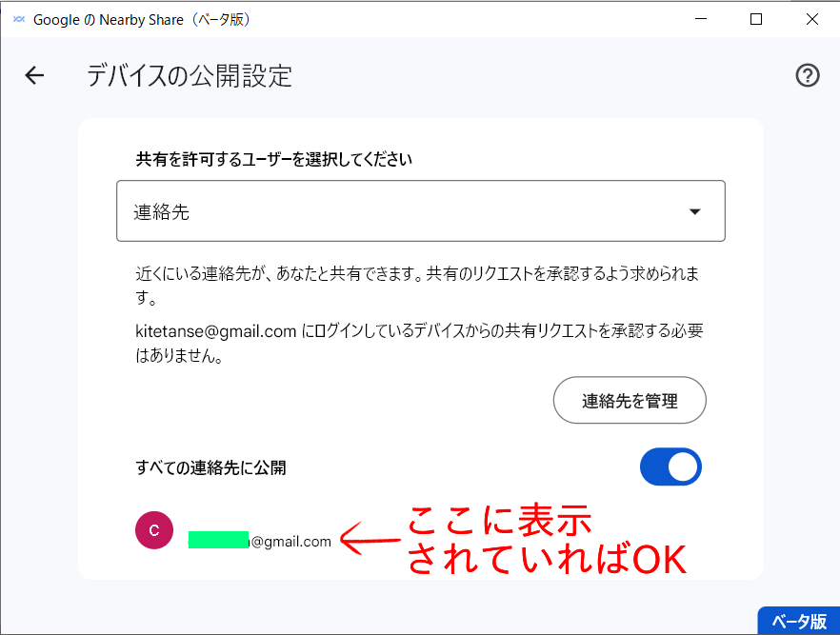The image size is (840, 635).
Task: Open help via question mark icon
Action: point(807,75)
